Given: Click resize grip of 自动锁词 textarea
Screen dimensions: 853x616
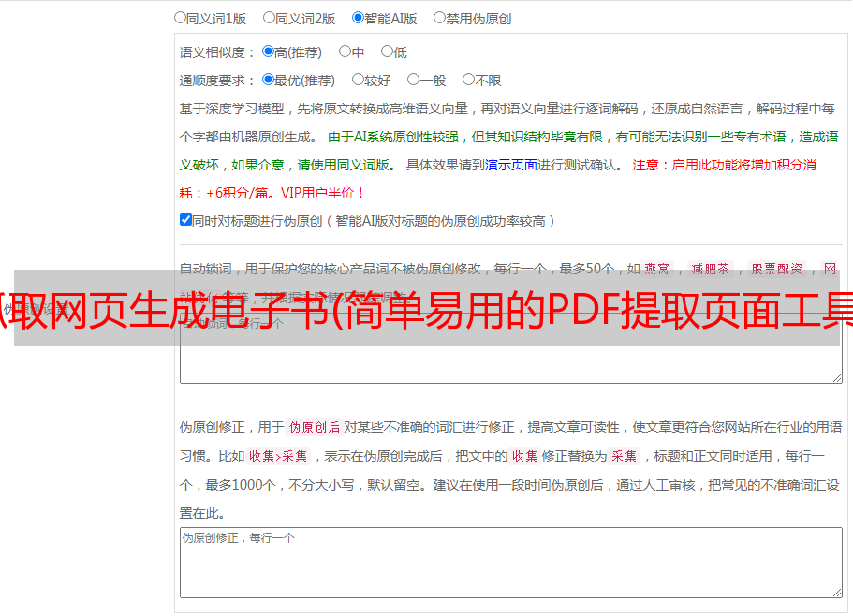Looking at the screenshot, I should pyautogui.click(x=837, y=378).
